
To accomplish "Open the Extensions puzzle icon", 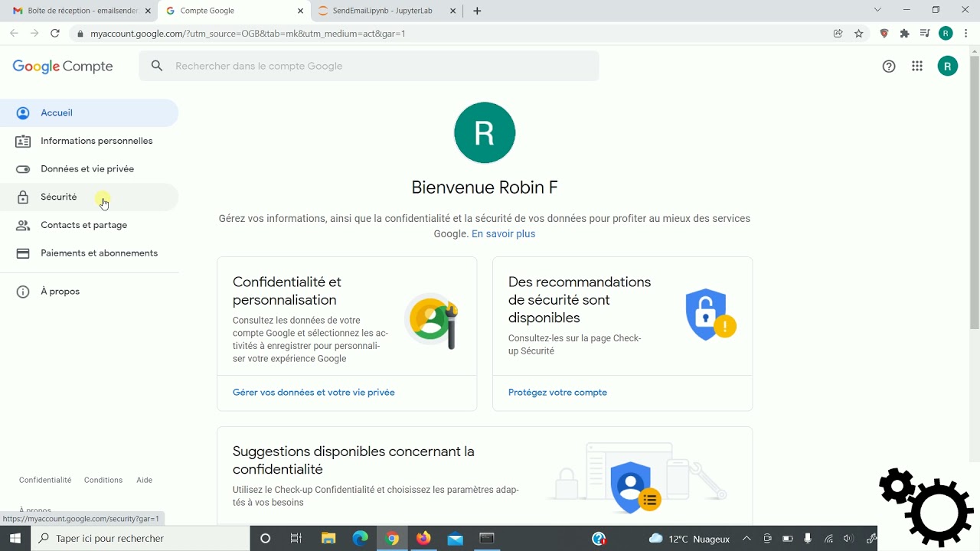I will tap(905, 34).
